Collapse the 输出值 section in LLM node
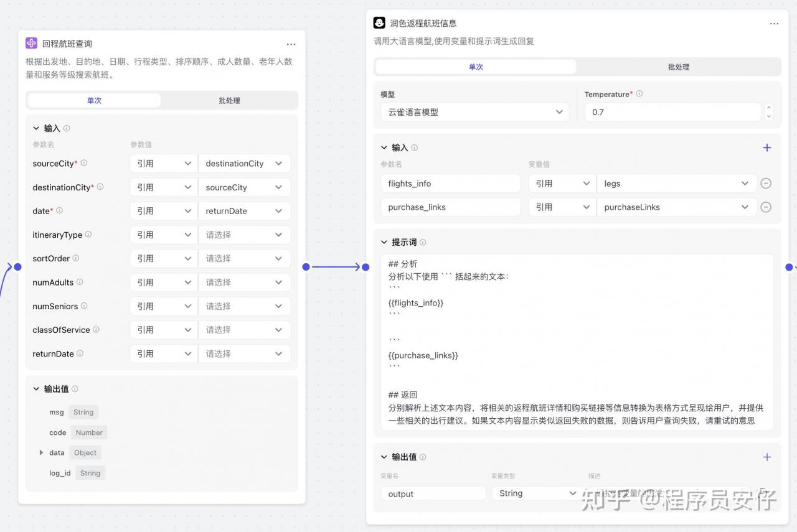This screenshot has height=532, width=797. coord(384,457)
